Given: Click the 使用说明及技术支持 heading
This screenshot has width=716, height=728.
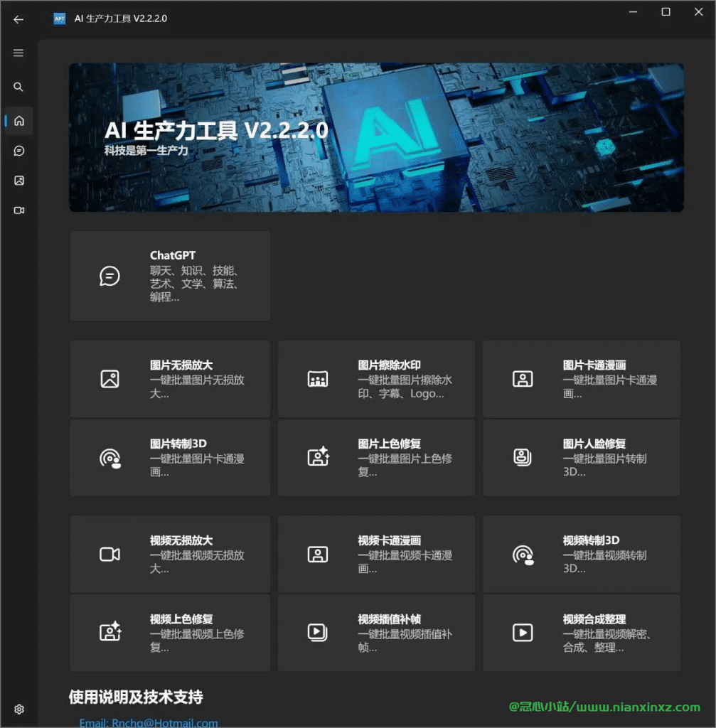Looking at the screenshot, I should pos(136,697).
